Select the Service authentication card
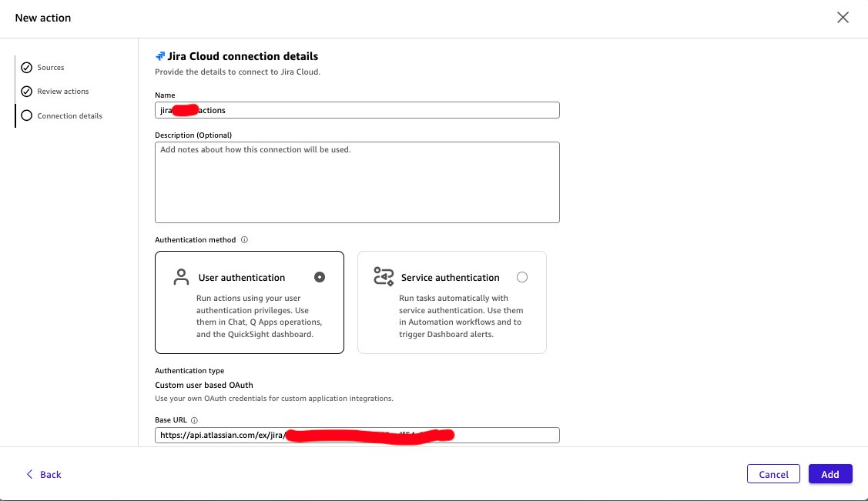 click(x=451, y=302)
